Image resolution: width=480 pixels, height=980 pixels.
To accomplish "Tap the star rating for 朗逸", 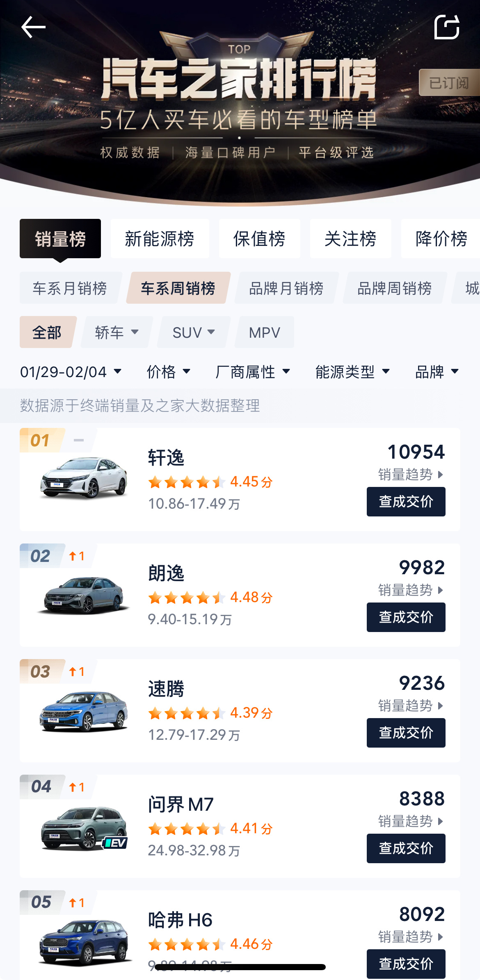I will click(x=187, y=598).
